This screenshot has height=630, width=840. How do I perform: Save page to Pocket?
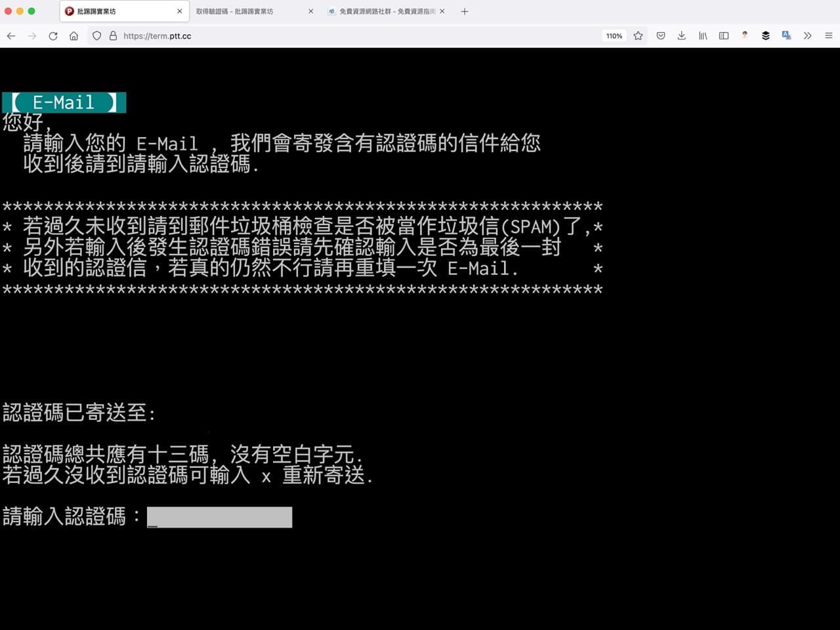click(x=661, y=36)
